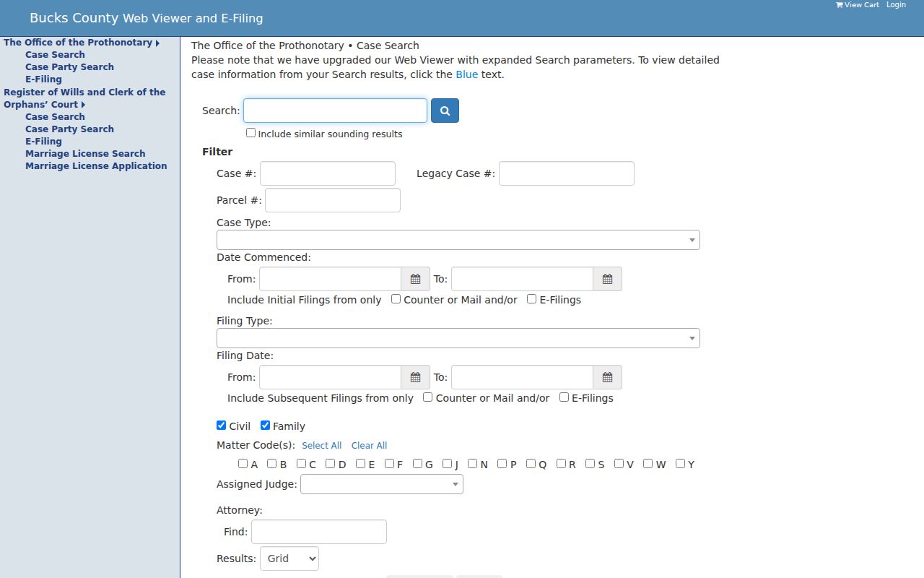Open calendar for Filing Date To
Viewport: 924px width, 578px height.
pos(607,377)
